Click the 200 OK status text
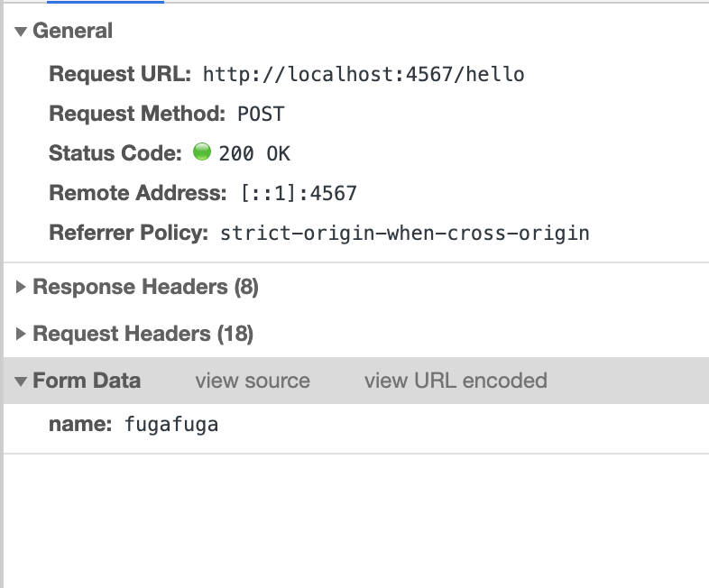This screenshot has width=709, height=588. tap(254, 153)
